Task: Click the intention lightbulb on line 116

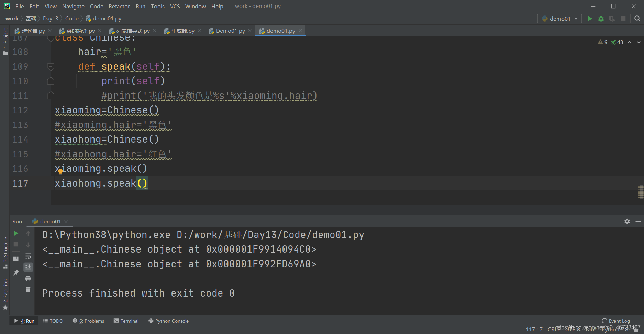Action: [60, 172]
